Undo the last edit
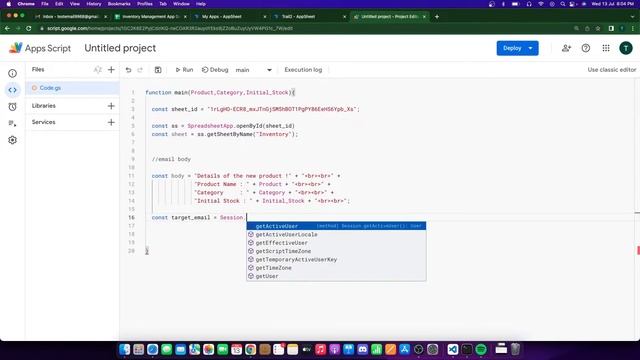The image size is (640, 360). click(x=129, y=70)
